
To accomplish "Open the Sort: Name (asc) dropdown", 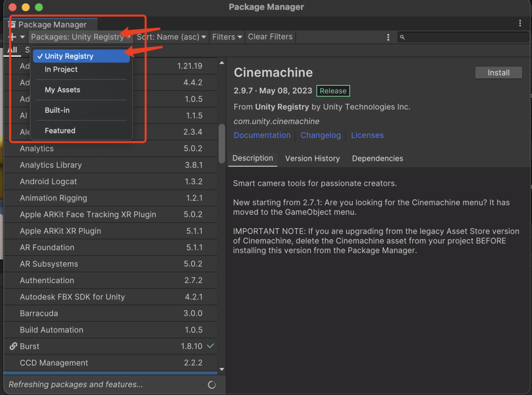I will point(171,37).
